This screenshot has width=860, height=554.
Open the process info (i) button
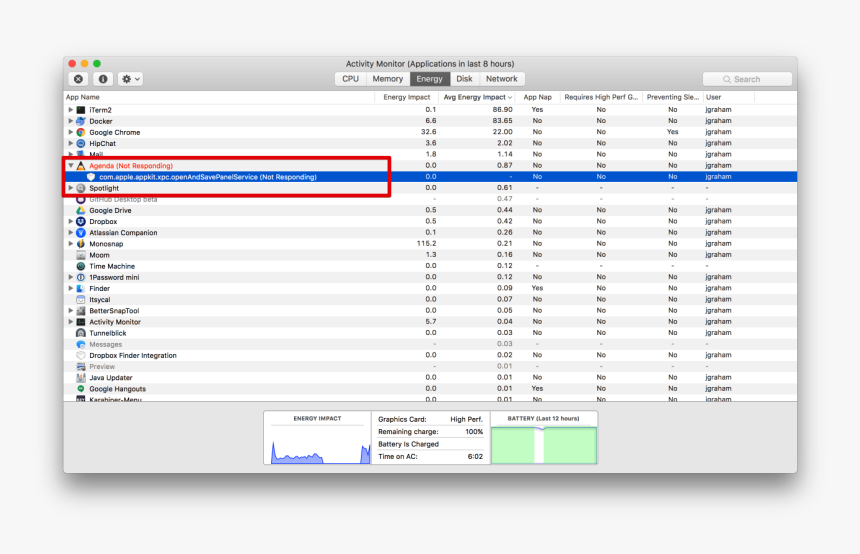(103, 79)
